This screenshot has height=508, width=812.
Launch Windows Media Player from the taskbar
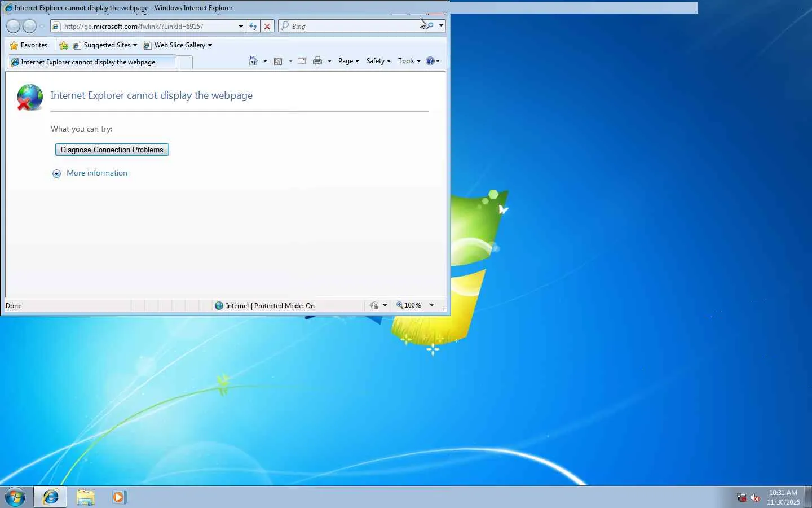(119, 497)
